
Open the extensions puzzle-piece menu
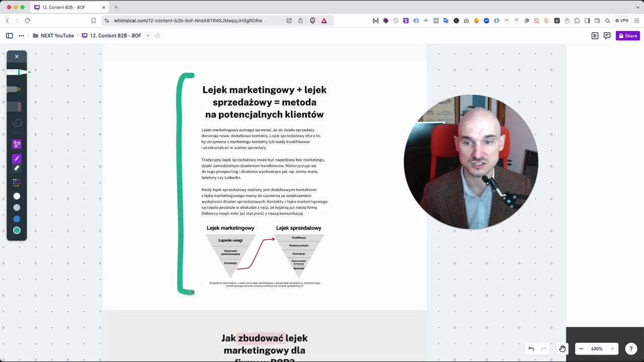[577, 21]
